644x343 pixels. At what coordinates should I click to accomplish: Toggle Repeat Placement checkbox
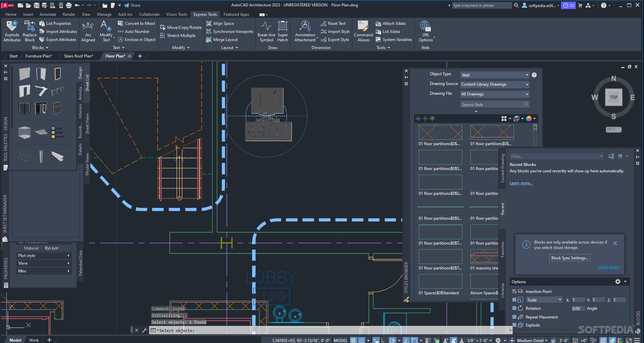click(x=514, y=317)
